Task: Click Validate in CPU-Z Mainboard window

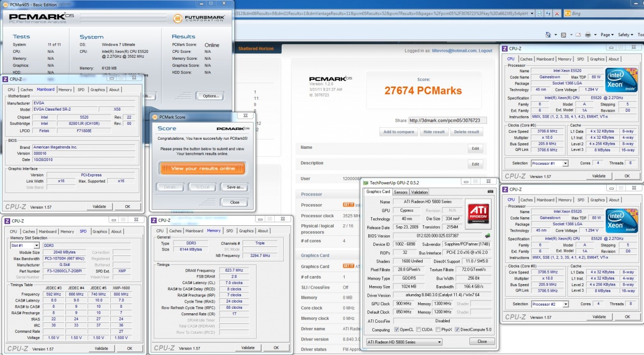Action: click(99, 207)
